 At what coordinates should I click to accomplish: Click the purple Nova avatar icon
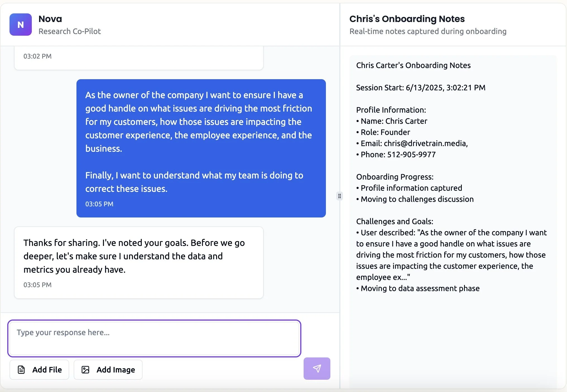tap(21, 25)
